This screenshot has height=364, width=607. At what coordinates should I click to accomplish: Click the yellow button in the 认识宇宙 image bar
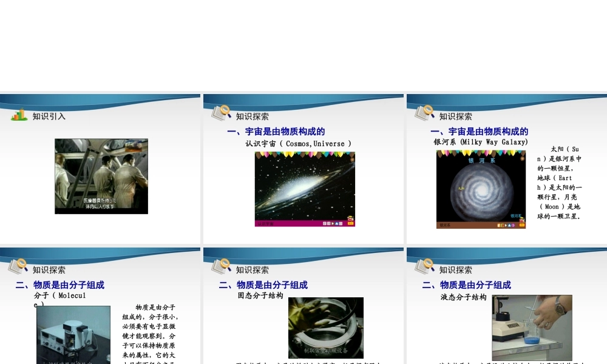click(350, 224)
